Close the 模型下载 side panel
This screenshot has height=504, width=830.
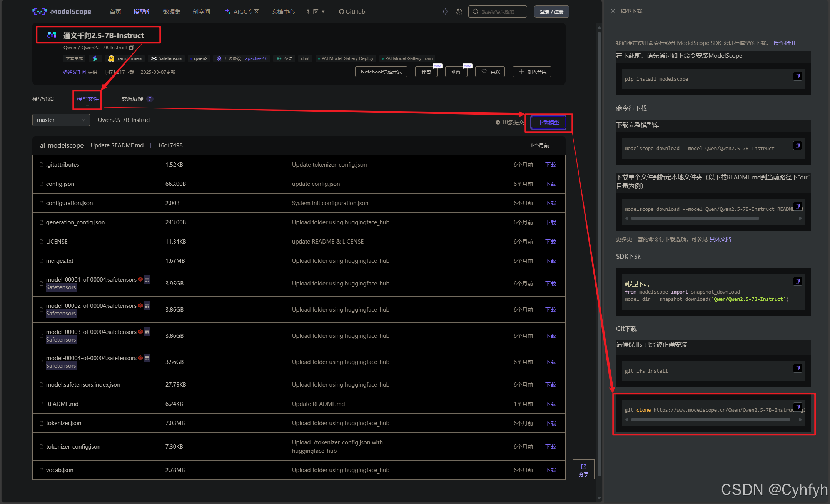[613, 11]
